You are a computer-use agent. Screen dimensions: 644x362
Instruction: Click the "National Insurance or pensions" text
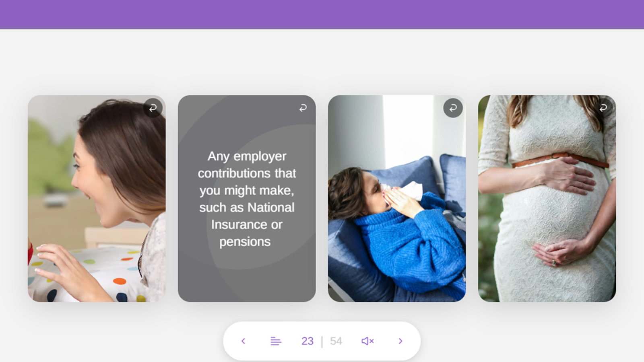pos(247,224)
